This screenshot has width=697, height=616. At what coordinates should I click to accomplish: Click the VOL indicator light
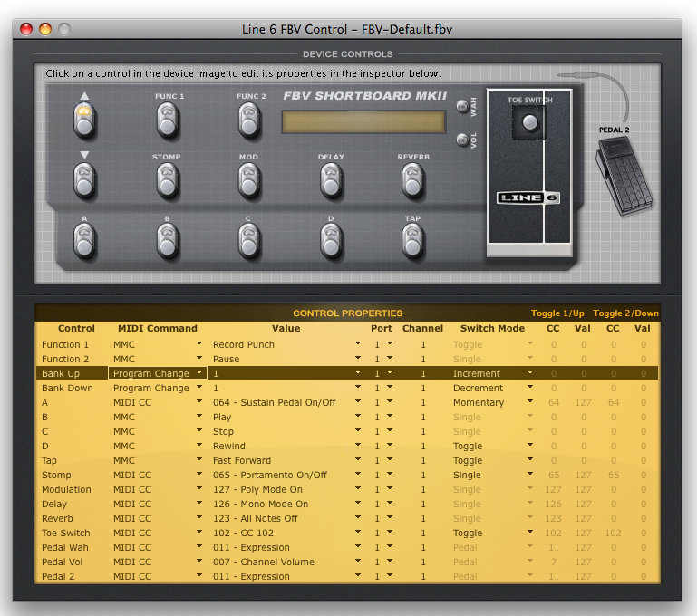(463, 140)
